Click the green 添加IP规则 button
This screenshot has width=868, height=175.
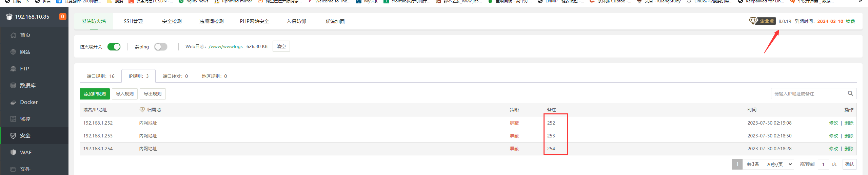click(95, 94)
